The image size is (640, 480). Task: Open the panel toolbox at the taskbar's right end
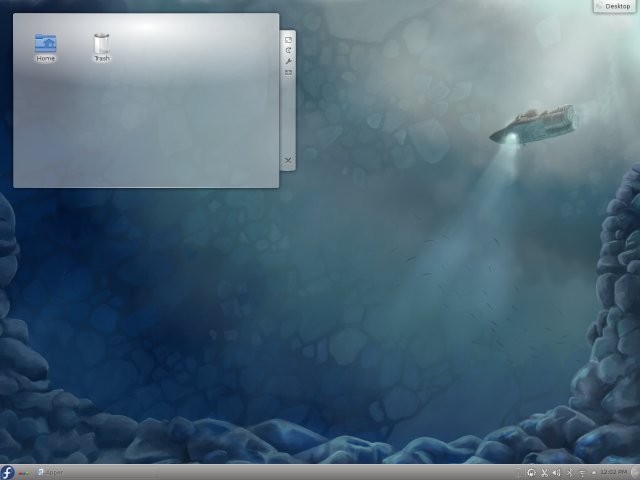[x=634, y=472]
